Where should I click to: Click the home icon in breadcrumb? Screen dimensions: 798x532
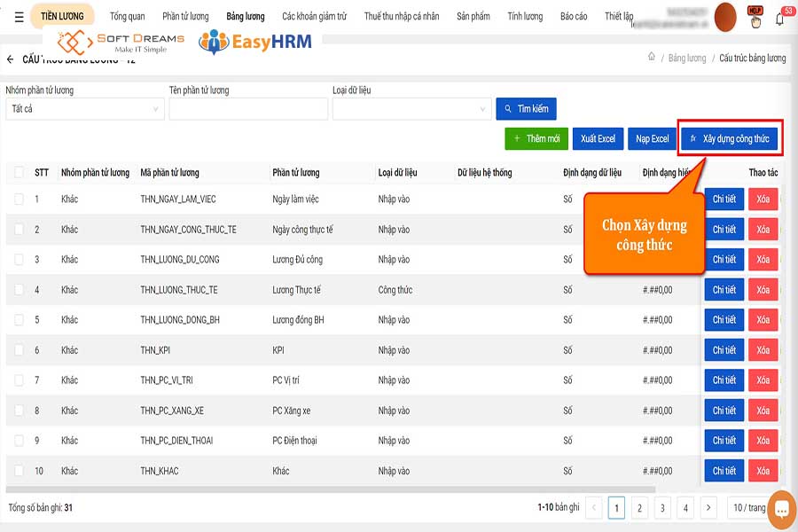pyautogui.click(x=652, y=58)
